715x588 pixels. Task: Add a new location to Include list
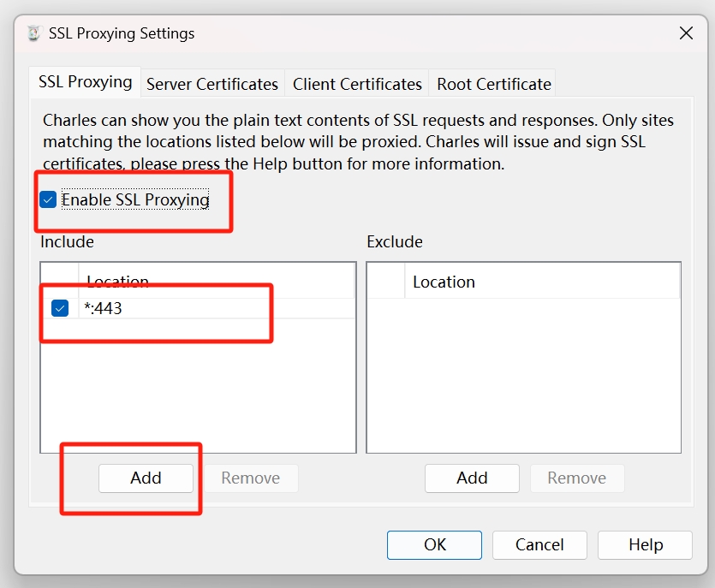pyautogui.click(x=146, y=478)
